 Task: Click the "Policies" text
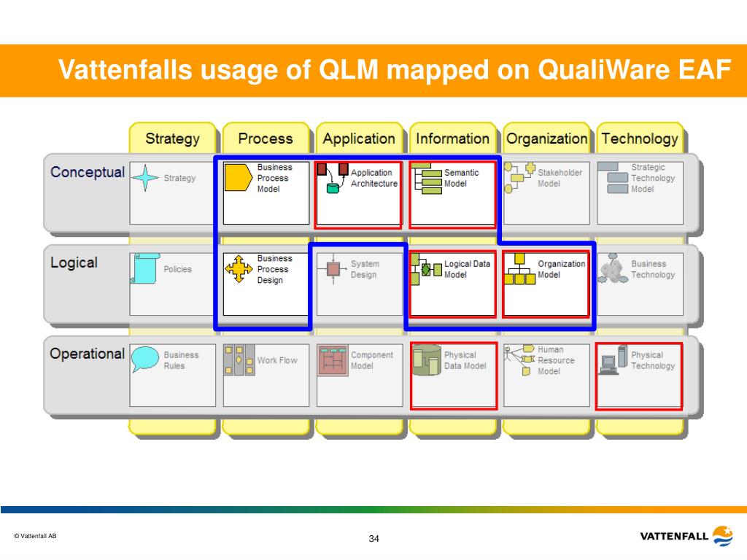(178, 269)
